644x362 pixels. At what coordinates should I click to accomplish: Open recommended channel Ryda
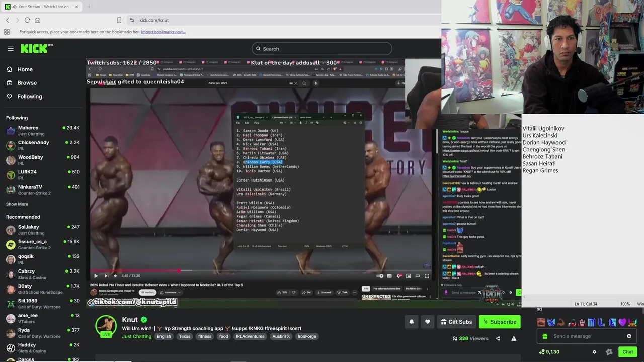point(43,333)
